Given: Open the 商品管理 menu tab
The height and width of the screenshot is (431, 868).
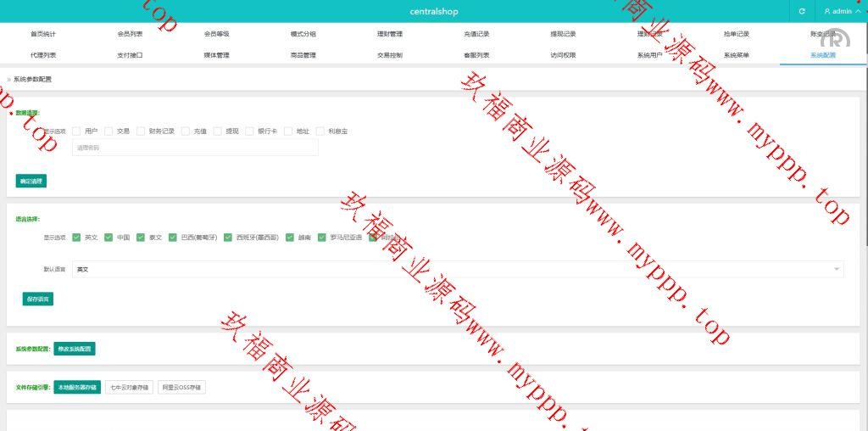Looking at the screenshot, I should tap(303, 55).
